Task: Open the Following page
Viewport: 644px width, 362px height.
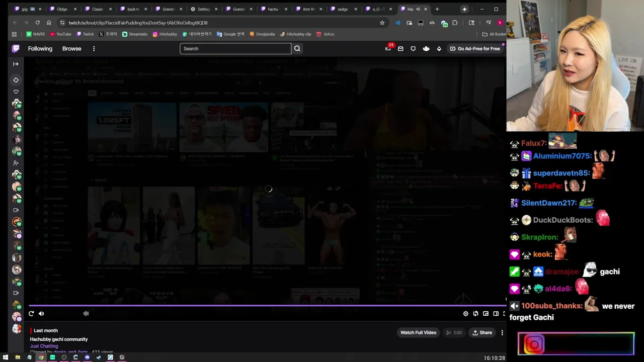Action: coord(40,49)
